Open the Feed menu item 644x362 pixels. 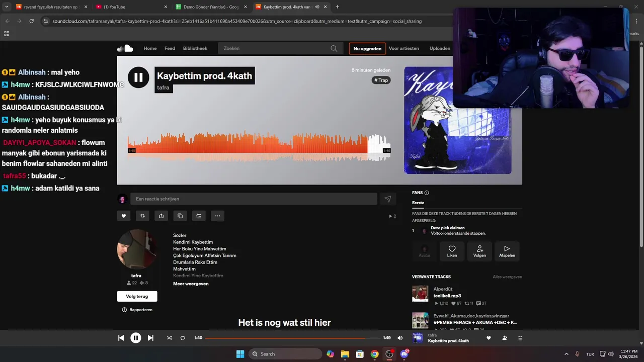point(170,48)
